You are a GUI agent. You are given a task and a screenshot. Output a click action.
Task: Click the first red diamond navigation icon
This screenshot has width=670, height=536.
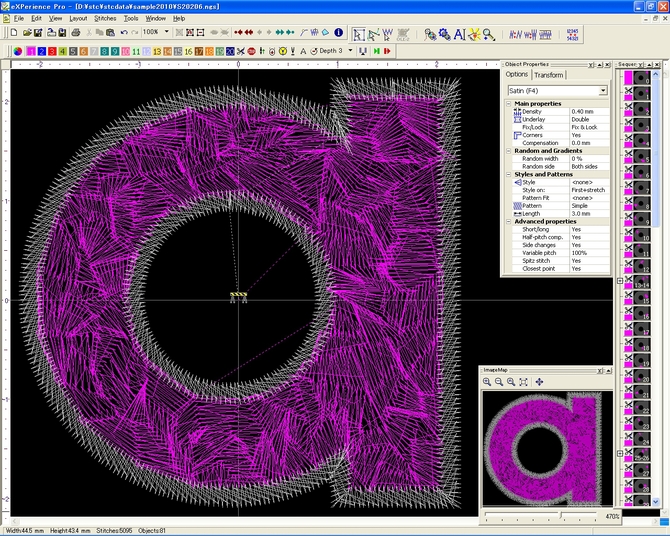point(238,32)
